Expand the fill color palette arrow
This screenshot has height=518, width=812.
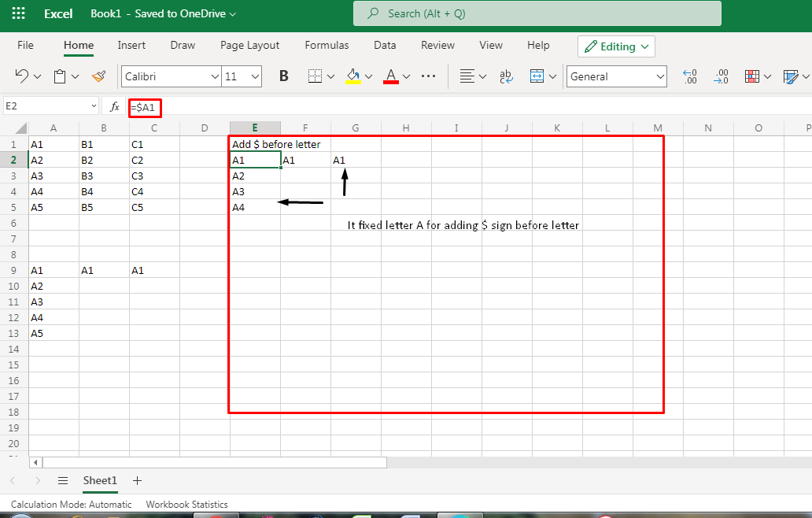[x=369, y=76]
